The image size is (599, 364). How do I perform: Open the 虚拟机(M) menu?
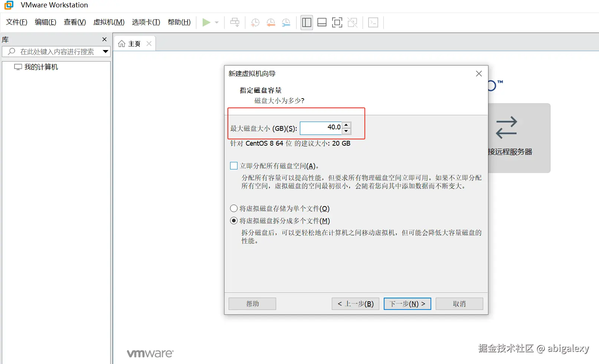click(108, 22)
